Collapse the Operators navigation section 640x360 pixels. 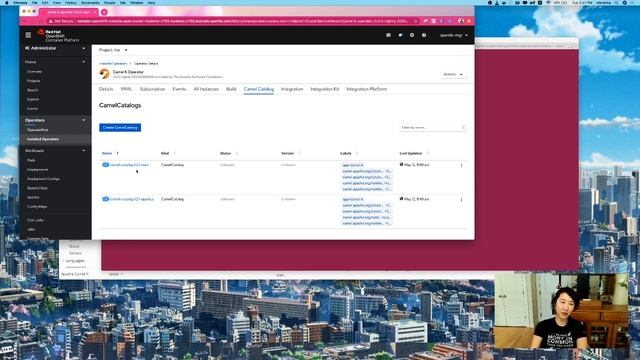click(x=55, y=120)
